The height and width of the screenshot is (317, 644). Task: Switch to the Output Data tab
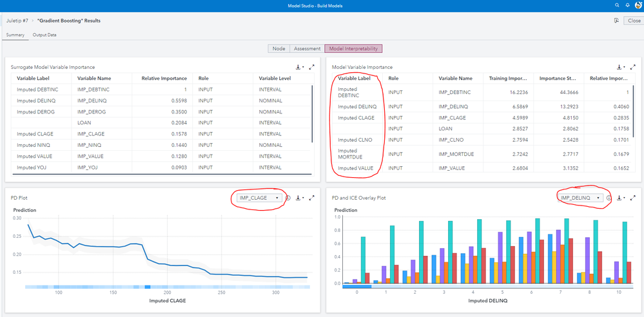[x=44, y=34]
